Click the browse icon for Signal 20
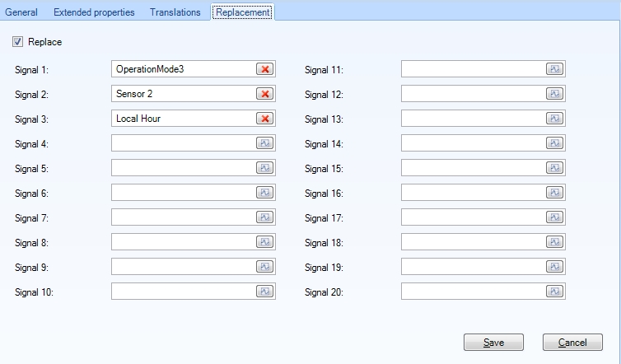 point(555,292)
